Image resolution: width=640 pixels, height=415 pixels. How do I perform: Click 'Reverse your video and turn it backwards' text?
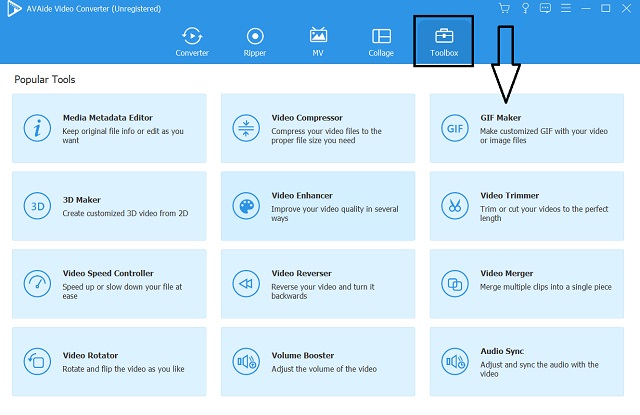coord(323,291)
